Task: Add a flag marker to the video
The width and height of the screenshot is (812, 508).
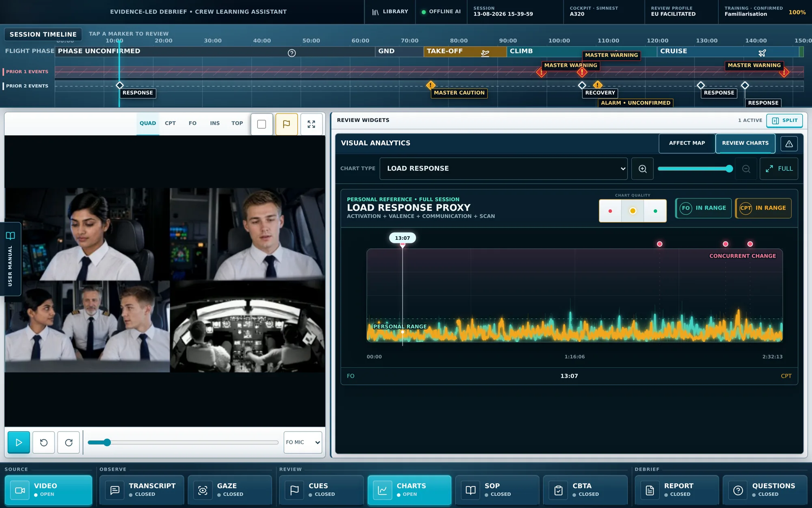Action: click(286, 124)
